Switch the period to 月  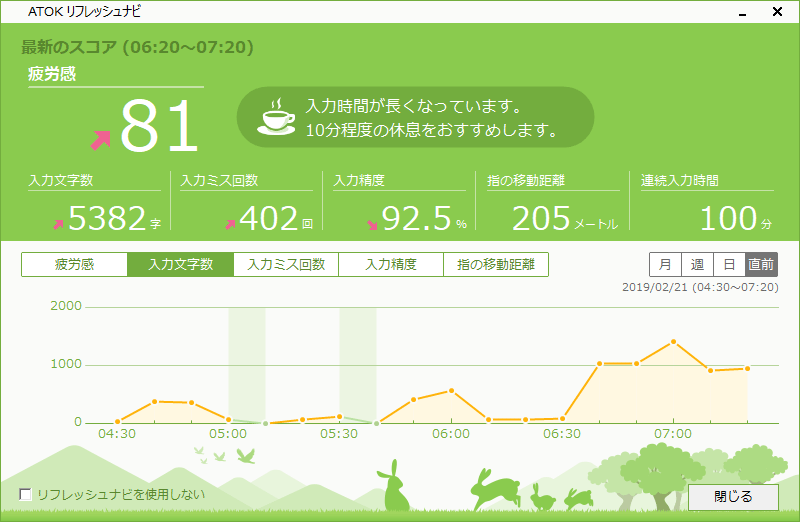click(665, 264)
